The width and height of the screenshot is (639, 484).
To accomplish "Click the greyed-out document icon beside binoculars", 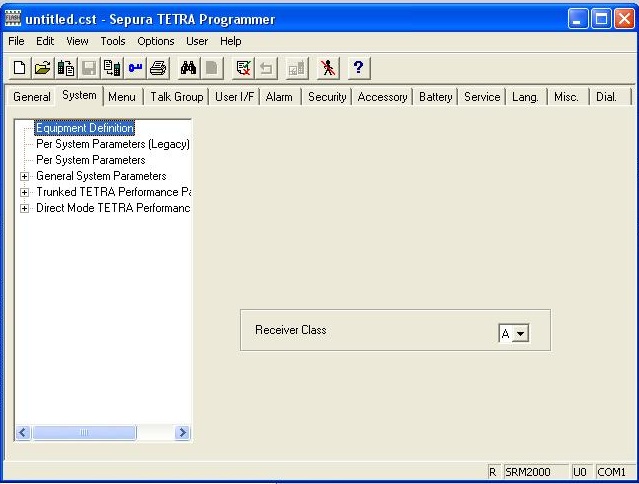I will click(x=212, y=68).
